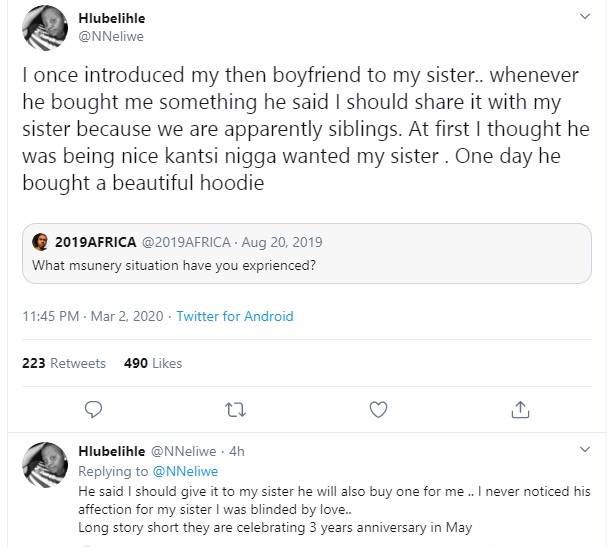Click the retweet arrows icon
607x547 pixels.
236,409
